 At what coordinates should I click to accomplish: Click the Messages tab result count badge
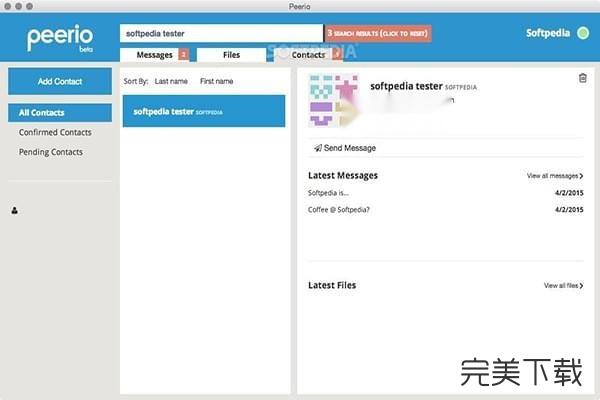184,55
